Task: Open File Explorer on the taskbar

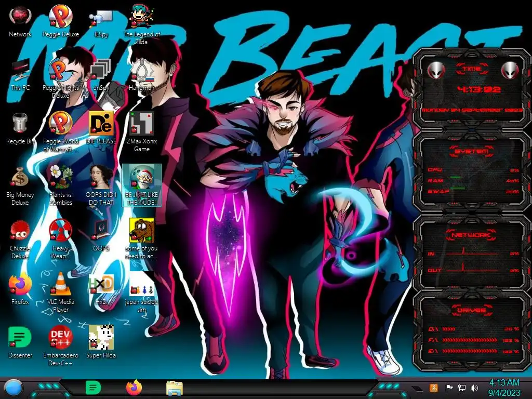Action: (x=175, y=388)
